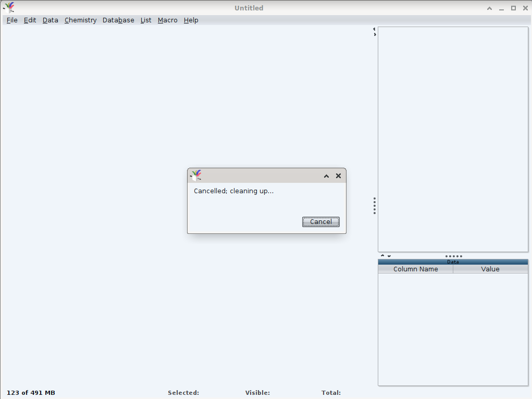Roll up the progress dialog with the caret icon
The height and width of the screenshot is (399, 532).
[326, 176]
